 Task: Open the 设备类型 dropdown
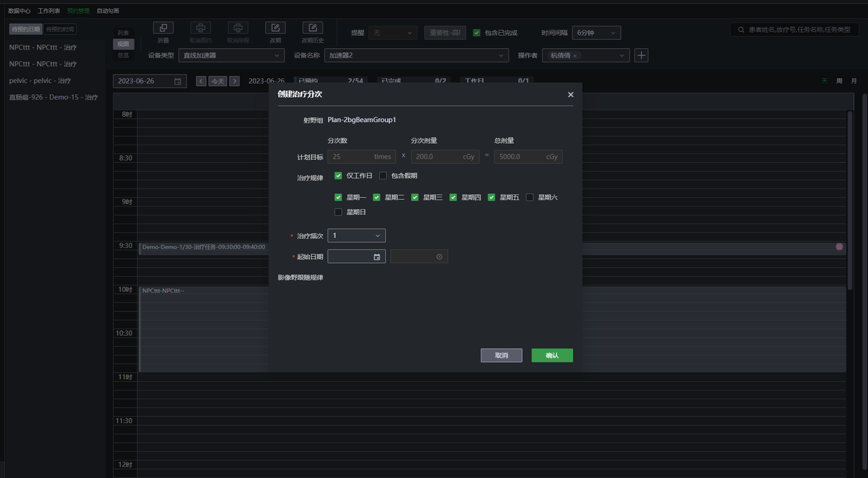coord(231,56)
